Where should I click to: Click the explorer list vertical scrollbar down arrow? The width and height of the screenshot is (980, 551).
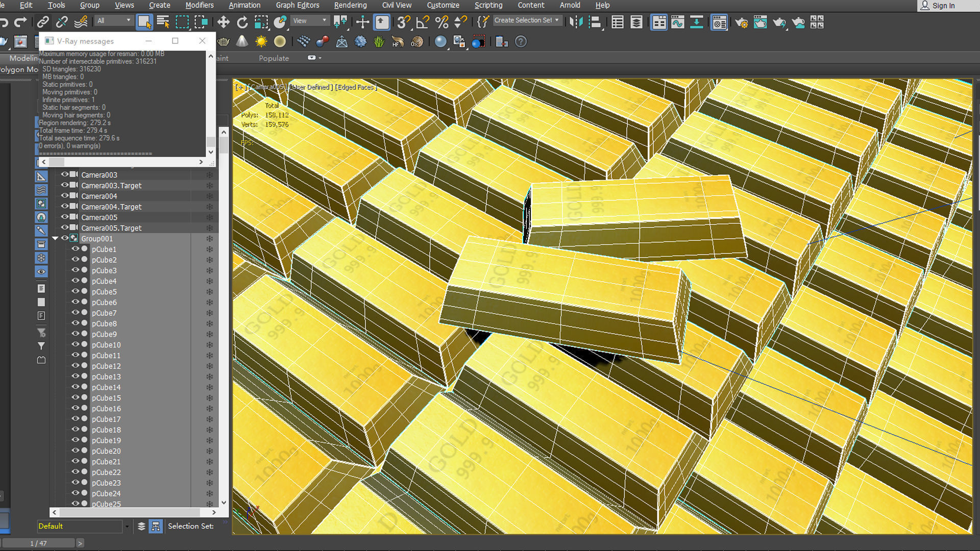(x=224, y=502)
